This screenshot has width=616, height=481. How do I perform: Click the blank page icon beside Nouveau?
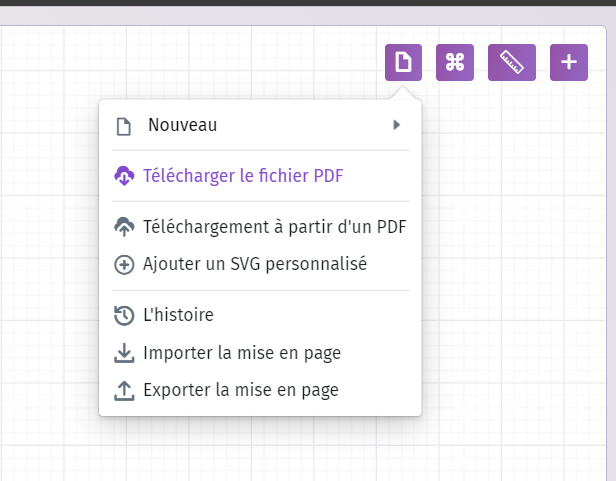pos(124,127)
